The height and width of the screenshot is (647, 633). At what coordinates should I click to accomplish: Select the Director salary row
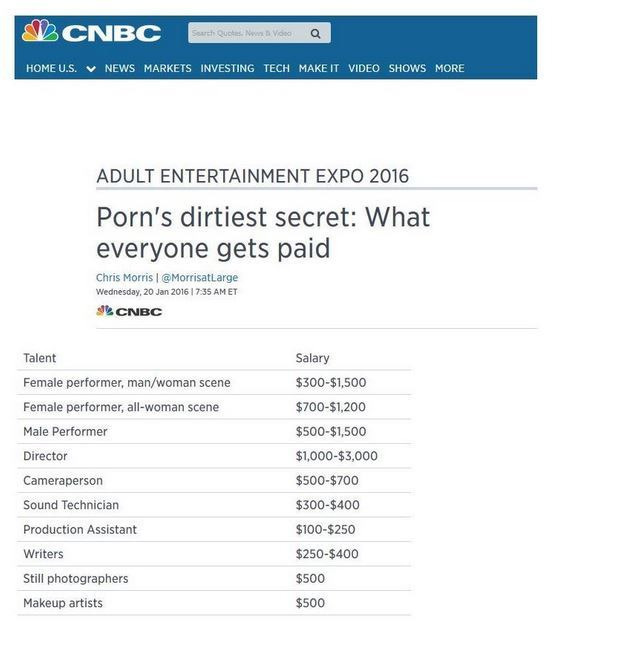coord(214,456)
